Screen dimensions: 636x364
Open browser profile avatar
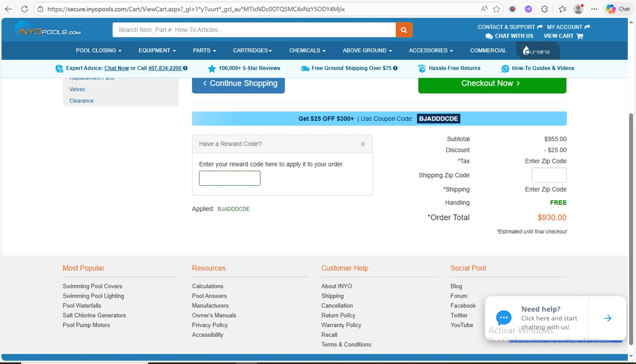(x=578, y=9)
